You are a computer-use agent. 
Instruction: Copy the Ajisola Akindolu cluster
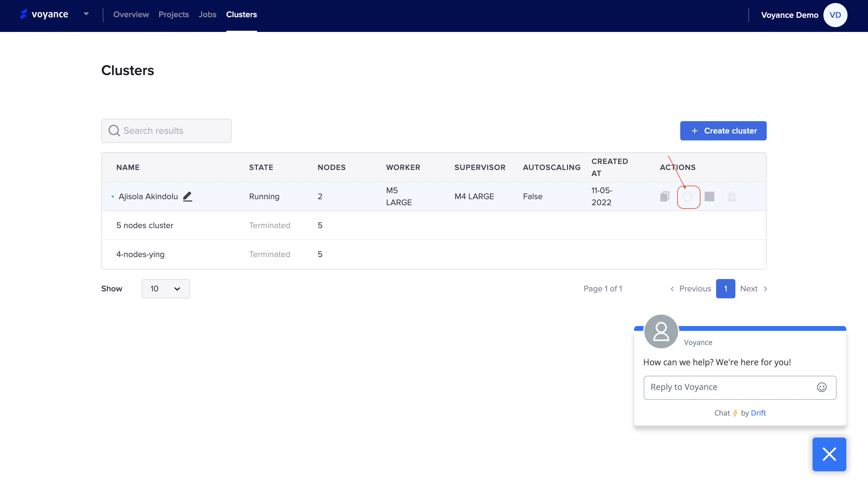pyautogui.click(x=665, y=196)
